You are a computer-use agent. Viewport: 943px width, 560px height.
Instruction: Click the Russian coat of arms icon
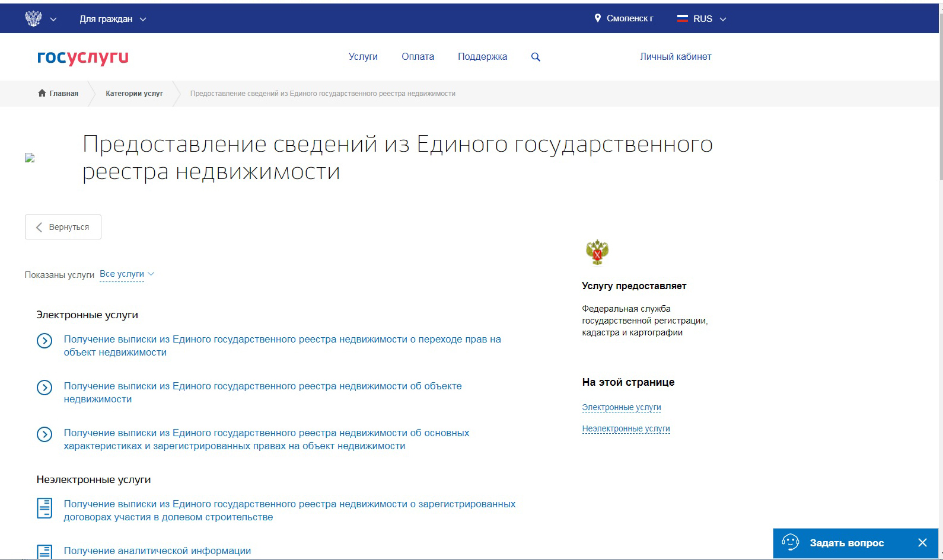pos(33,18)
